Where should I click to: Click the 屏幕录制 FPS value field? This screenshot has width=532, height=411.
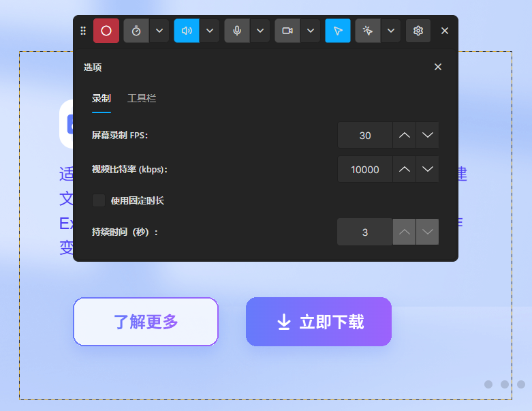[x=365, y=136]
